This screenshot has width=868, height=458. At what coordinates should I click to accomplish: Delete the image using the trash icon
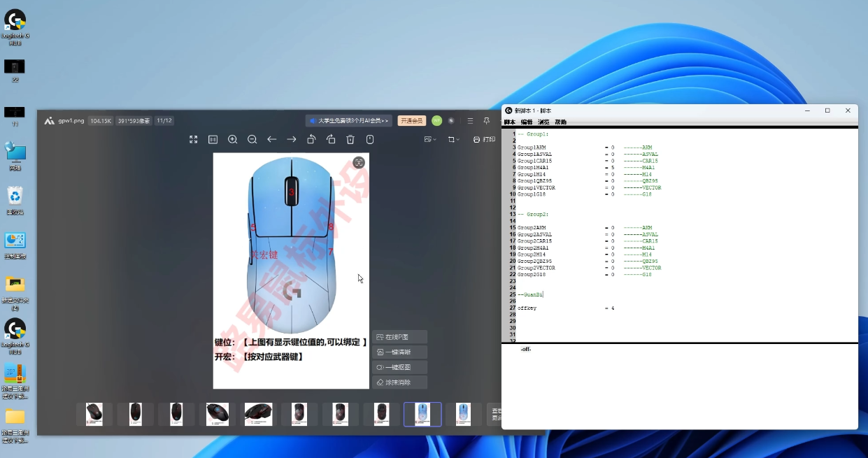(350, 140)
